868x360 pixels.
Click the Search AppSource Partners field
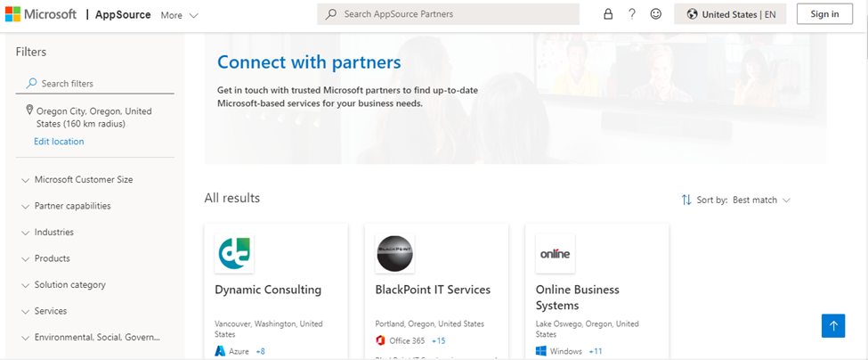tap(450, 14)
